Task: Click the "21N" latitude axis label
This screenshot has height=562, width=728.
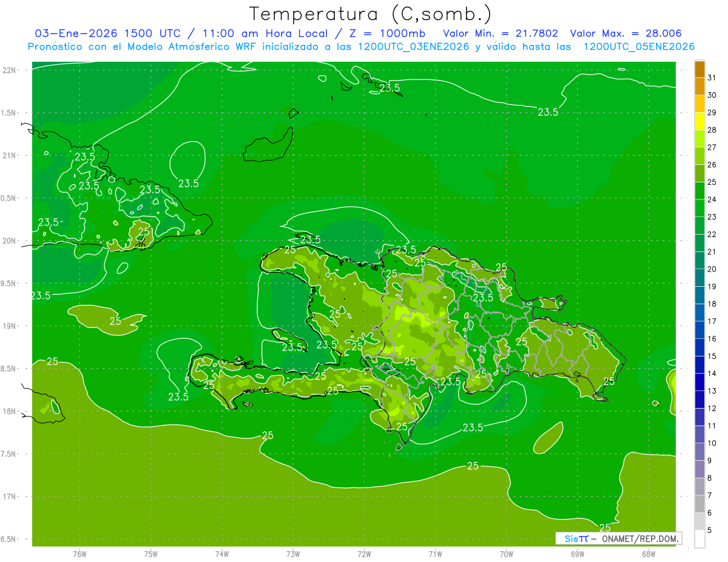Action: pyautogui.click(x=10, y=155)
